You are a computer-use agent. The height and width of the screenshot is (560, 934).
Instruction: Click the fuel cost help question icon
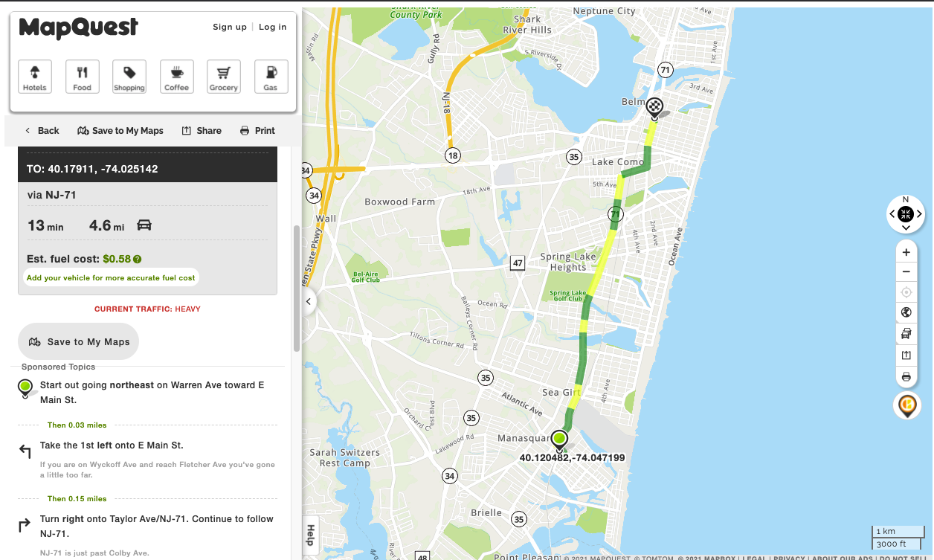click(x=138, y=260)
